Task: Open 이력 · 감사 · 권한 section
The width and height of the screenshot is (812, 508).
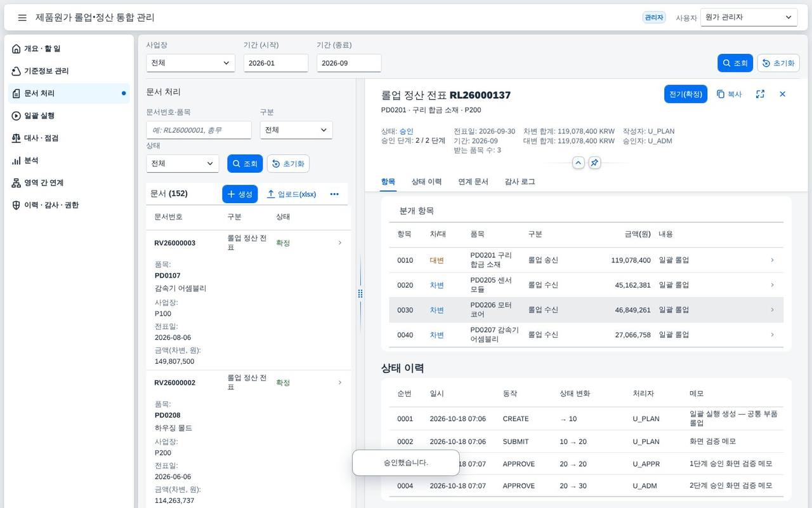Action: [x=69, y=205]
